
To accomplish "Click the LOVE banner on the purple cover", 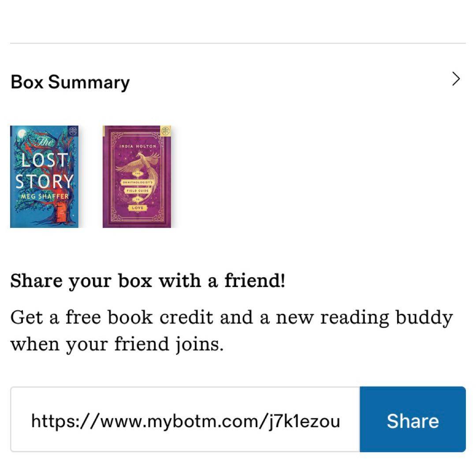I will [137, 208].
